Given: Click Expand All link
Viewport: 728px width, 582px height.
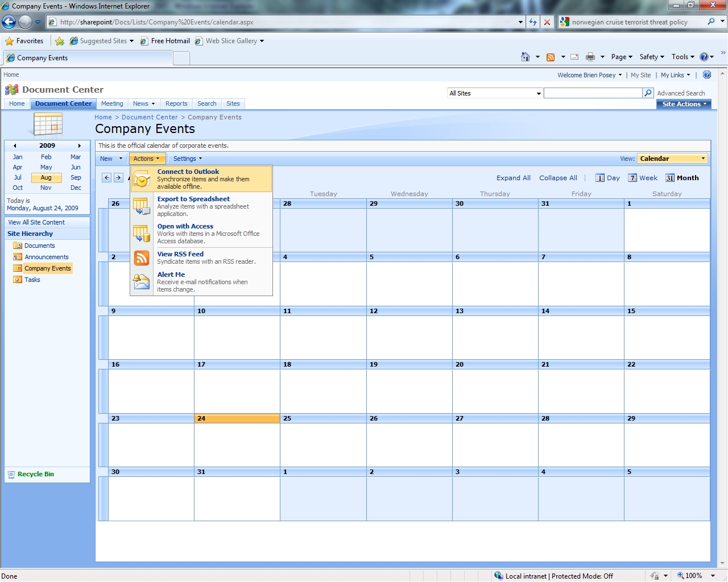Looking at the screenshot, I should tap(514, 178).
